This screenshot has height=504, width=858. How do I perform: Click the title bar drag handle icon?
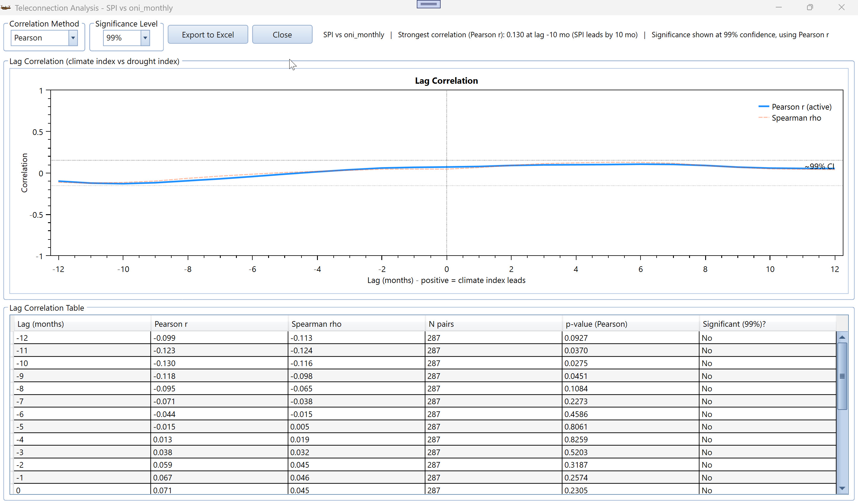pos(428,4)
